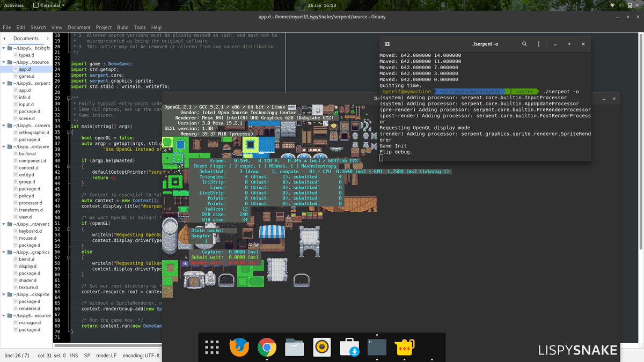
Task: Open the Edit menu in Geany
Action: point(20,27)
